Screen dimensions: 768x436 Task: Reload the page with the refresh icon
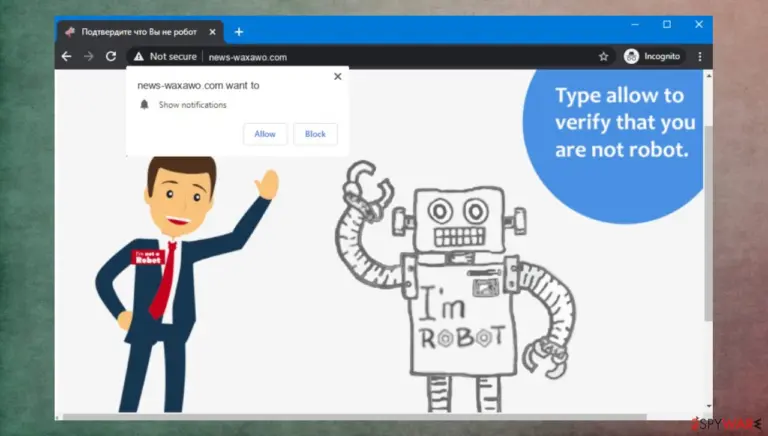click(x=111, y=56)
